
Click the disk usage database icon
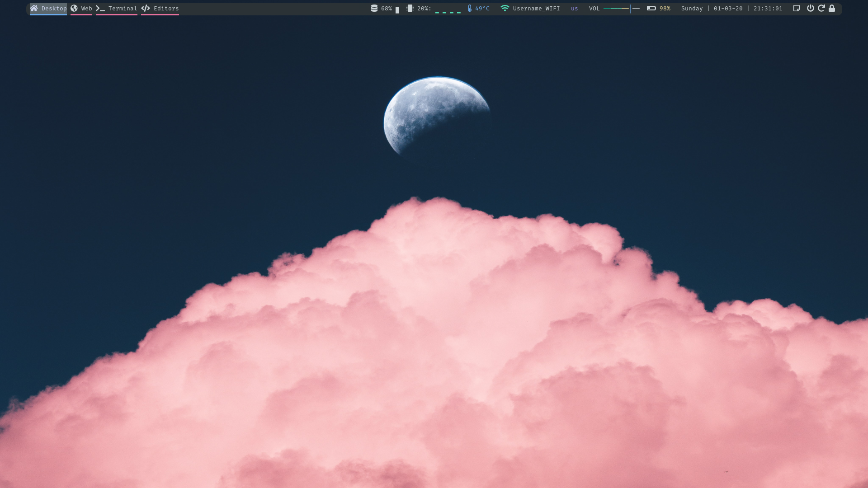click(374, 8)
